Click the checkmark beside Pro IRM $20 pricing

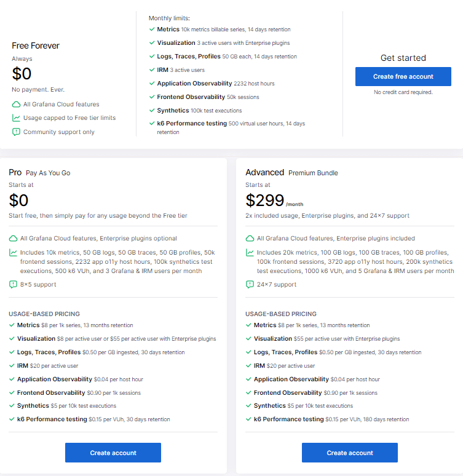click(x=12, y=366)
